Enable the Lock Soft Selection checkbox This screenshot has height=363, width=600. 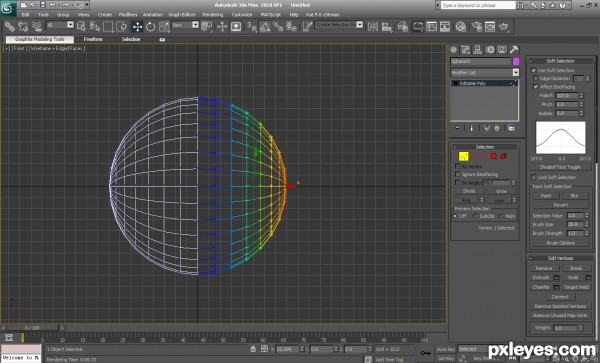tap(533, 177)
